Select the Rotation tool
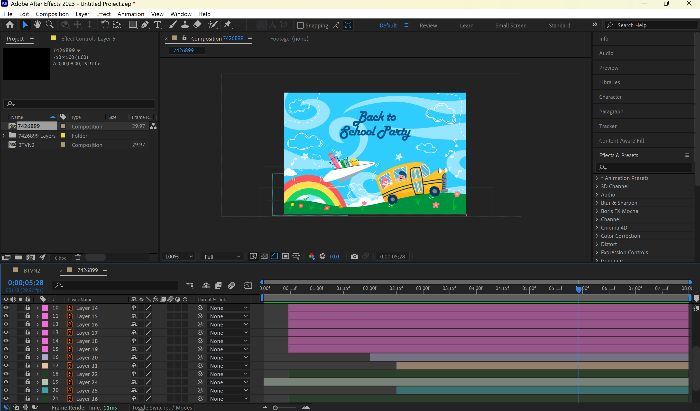Image resolution: width=700 pixels, height=411 pixels. [105, 25]
